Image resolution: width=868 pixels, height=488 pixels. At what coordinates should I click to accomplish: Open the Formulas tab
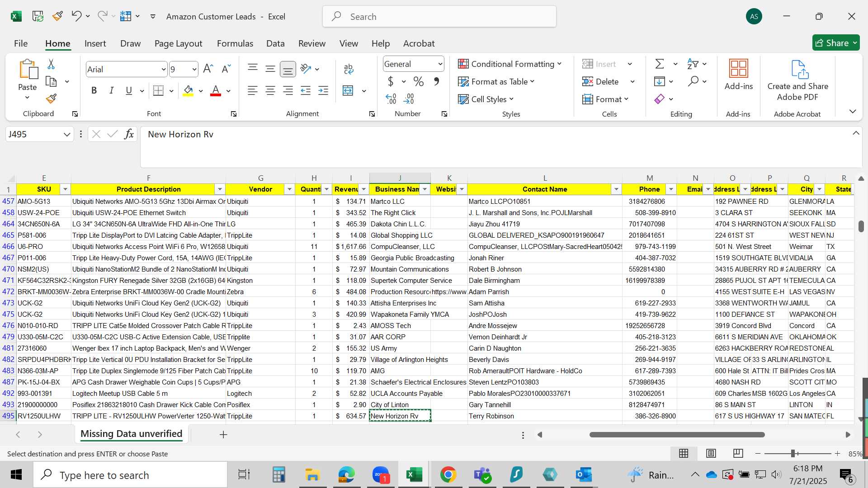tap(235, 43)
